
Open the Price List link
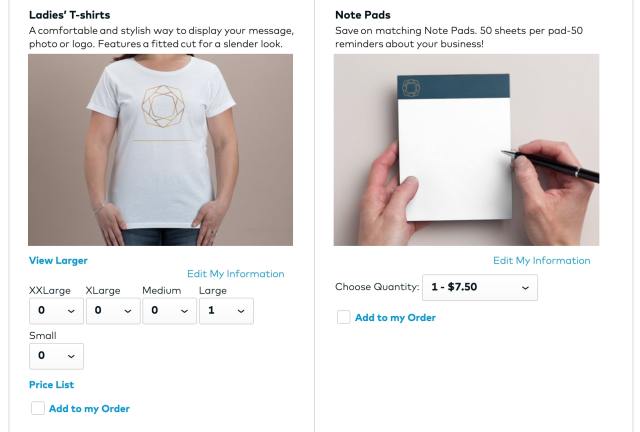pyautogui.click(x=51, y=385)
